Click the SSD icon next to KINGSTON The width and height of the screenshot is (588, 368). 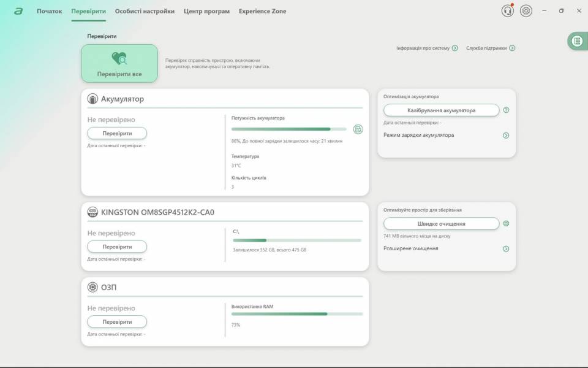pos(92,212)
